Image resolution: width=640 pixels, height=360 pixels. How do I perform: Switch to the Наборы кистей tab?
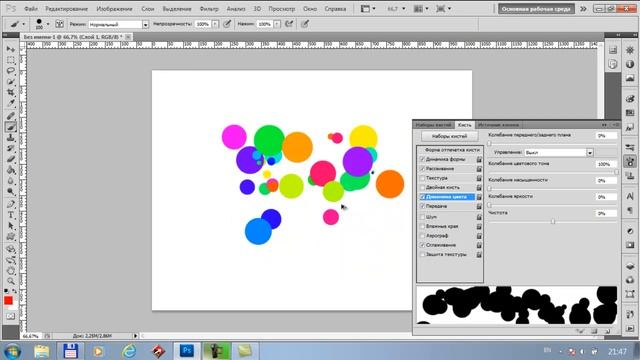433,125
